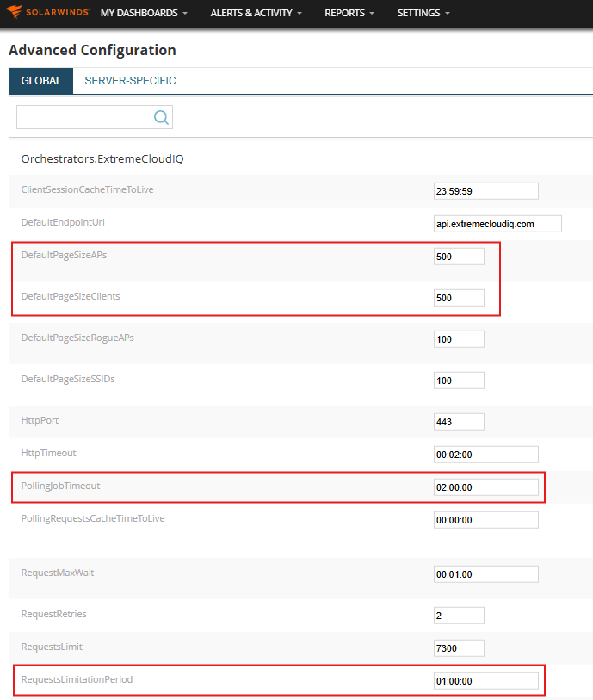
Task: Click the HttpTimeout value field
Action: [x=486, y=455]
